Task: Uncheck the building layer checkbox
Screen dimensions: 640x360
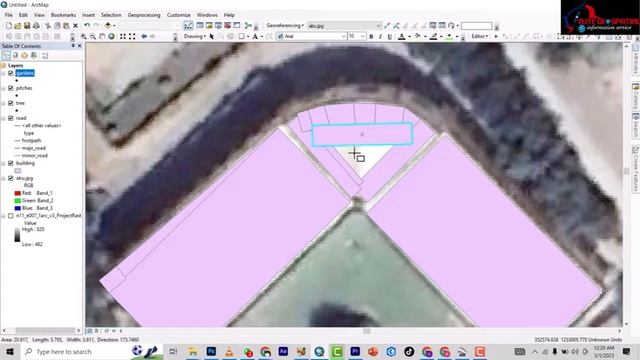Action: 11,163
